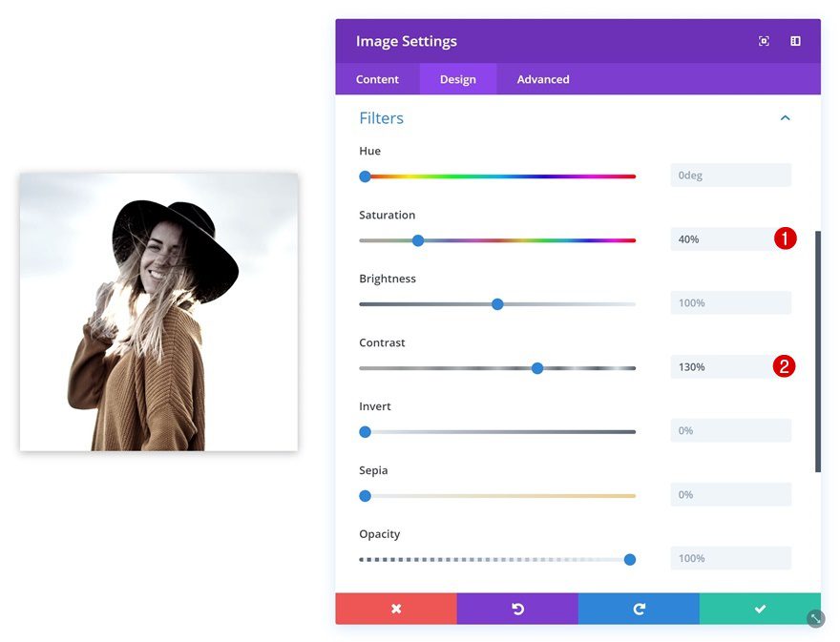Screen dimensions: 840x642
Task: Switch to the Content tab
Action: coord(377,79)
